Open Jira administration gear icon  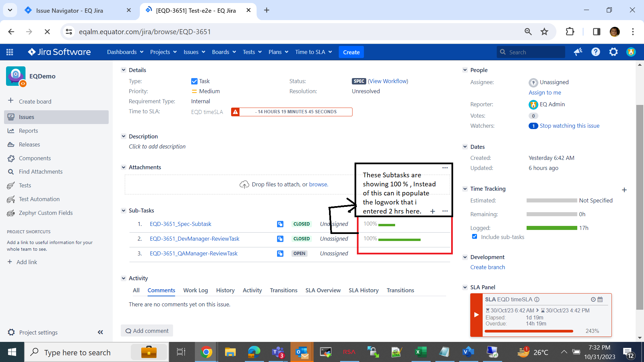click(x=613, y=52)
